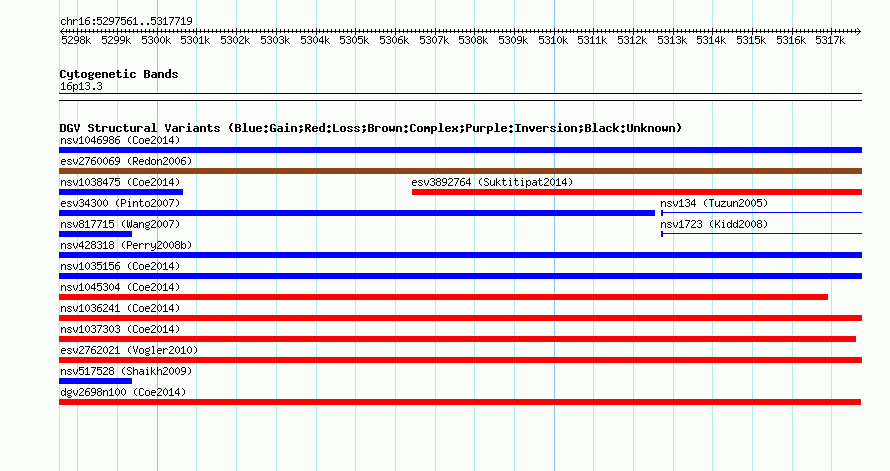Click the nsv517528 (Shaikh2009) label
The height and width of the screenshot is (471, 890).
pos(126,371)
